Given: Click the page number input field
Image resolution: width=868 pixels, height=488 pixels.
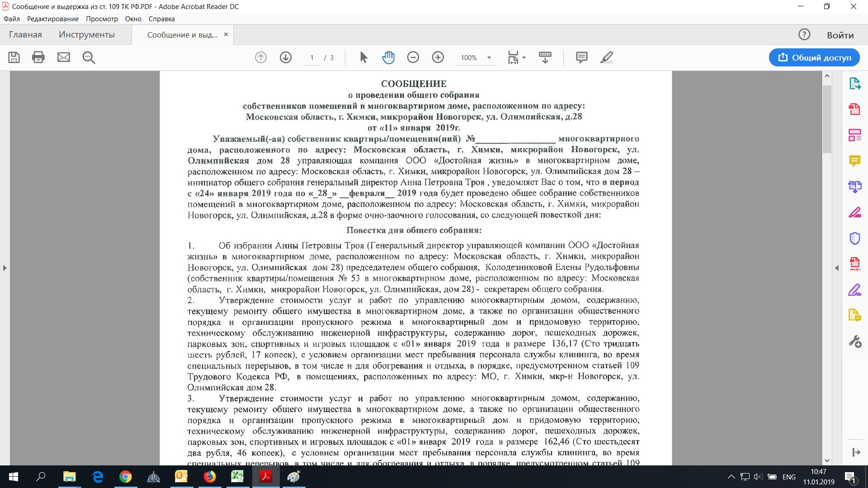Looking at the screenshot, I should (x=311, y=58).
